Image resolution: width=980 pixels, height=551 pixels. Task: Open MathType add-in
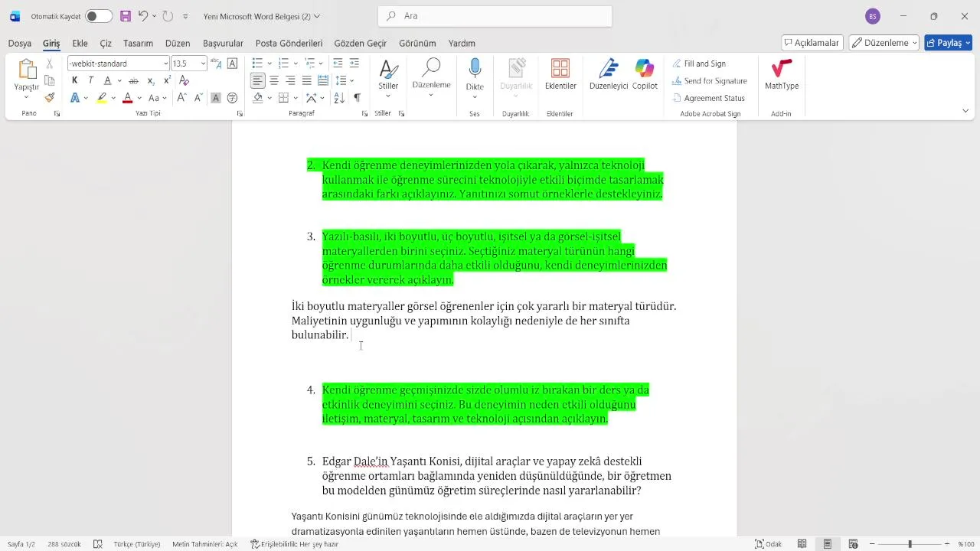pos(782,75)
